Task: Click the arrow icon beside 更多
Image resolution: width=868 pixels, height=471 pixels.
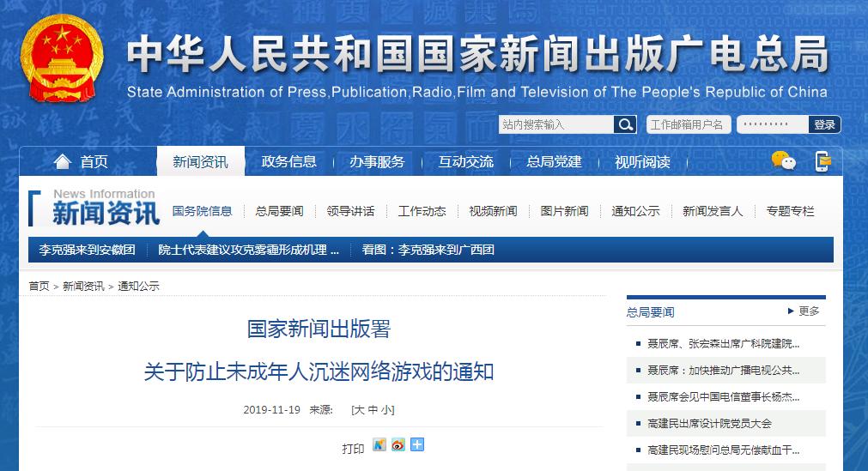Action: coord(791,311)
